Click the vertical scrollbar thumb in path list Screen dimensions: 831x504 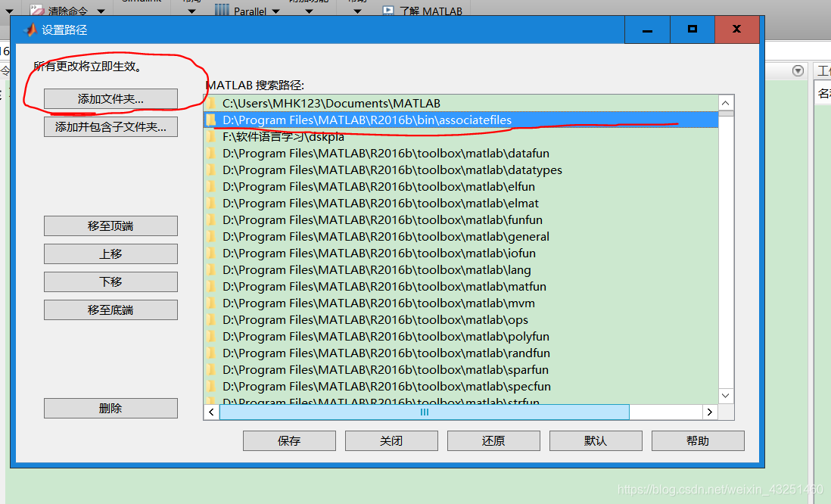click(726, 114)
